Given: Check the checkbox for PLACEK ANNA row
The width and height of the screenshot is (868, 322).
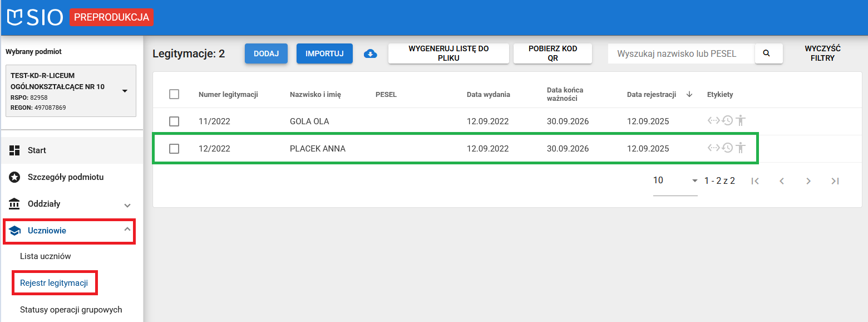Looking at the screenshot, I should tap(174, 148).
